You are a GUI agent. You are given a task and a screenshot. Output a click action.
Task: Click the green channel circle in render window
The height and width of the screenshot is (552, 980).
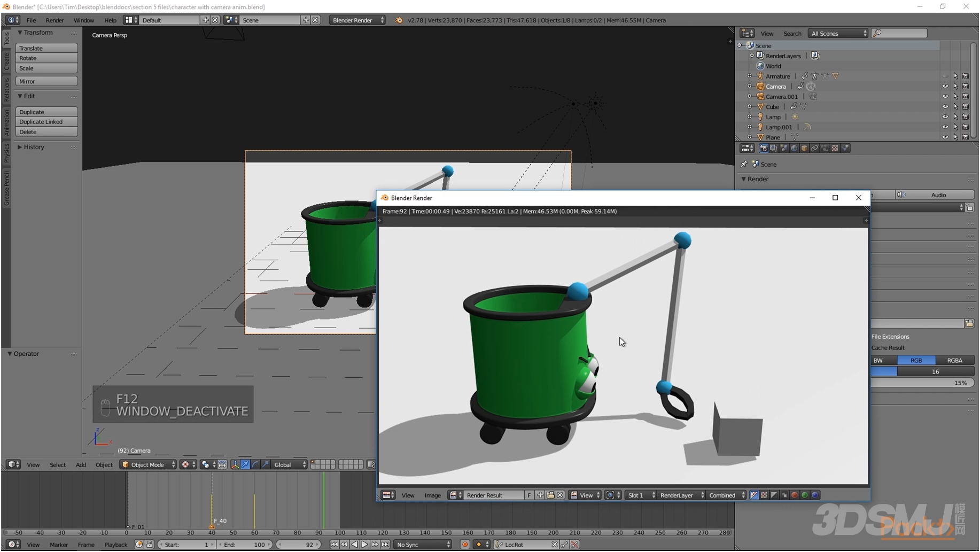(805, 495)
